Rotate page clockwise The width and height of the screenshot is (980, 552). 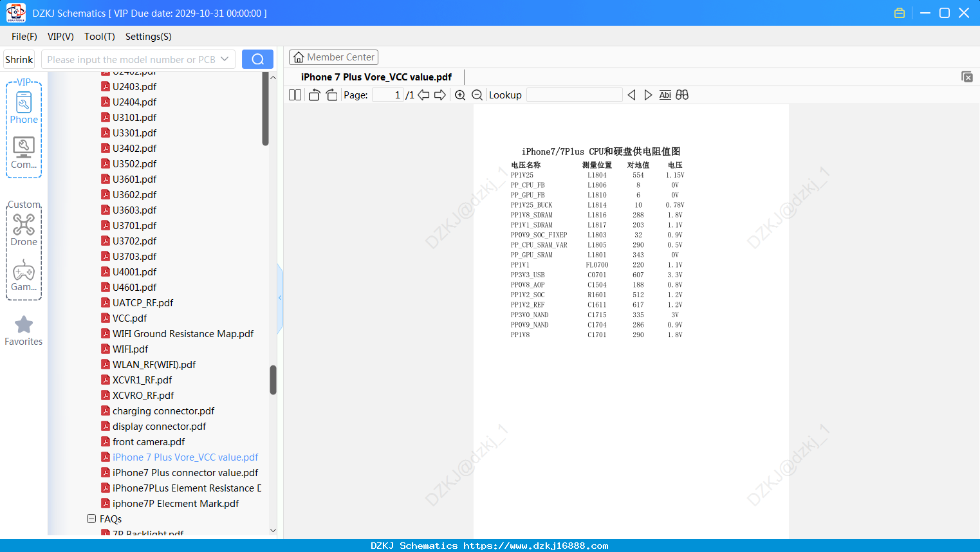coord(331,95)
